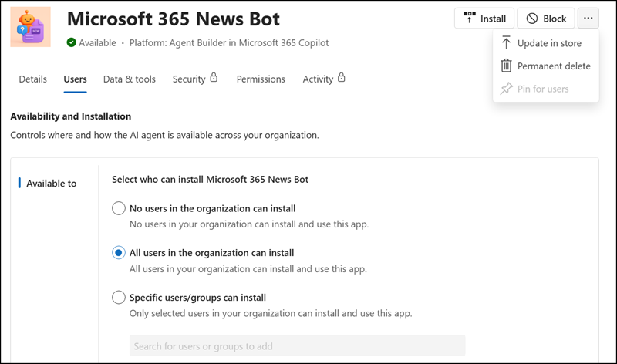Click the text Select who can install Microsoft 365 News Bot
Image resolution: width=617 pixels, height=364 pixels.
point(210,180)
